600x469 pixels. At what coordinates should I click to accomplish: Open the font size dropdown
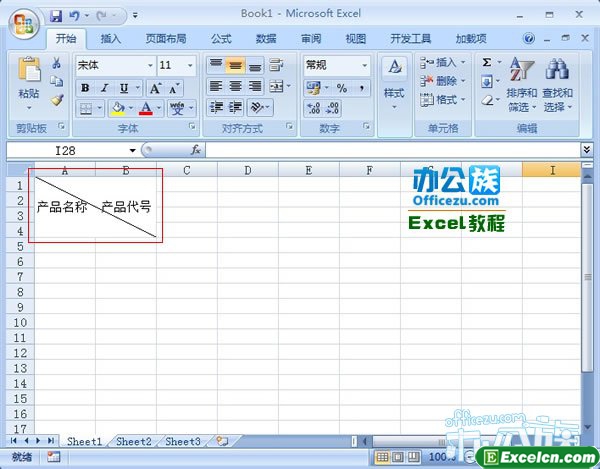190,65
